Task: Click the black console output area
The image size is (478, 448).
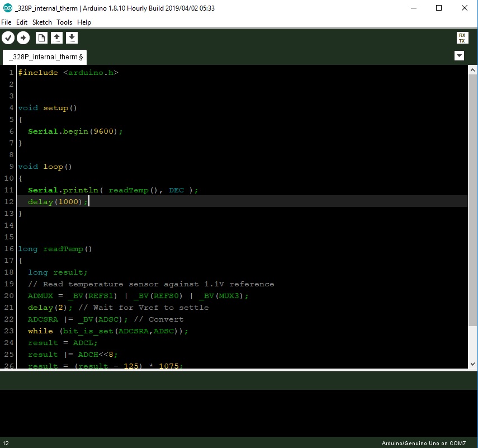Action: pyautogui.click(x=239, y=413)
